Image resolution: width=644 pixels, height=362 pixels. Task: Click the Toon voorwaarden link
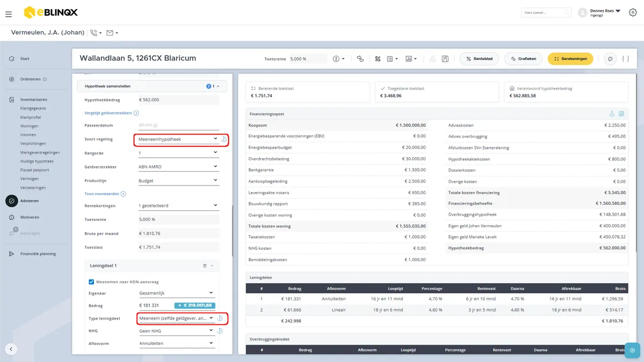tap(105, 194)
